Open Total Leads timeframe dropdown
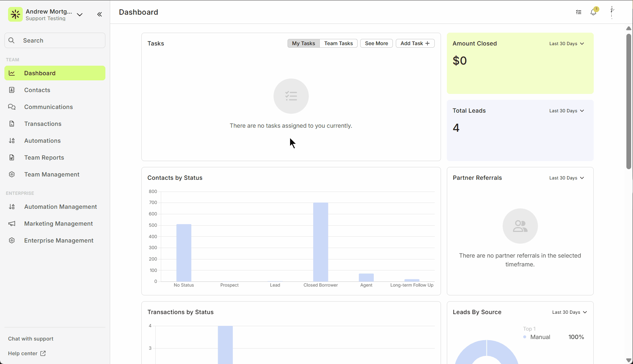633x364 pixels. [566, 111]
